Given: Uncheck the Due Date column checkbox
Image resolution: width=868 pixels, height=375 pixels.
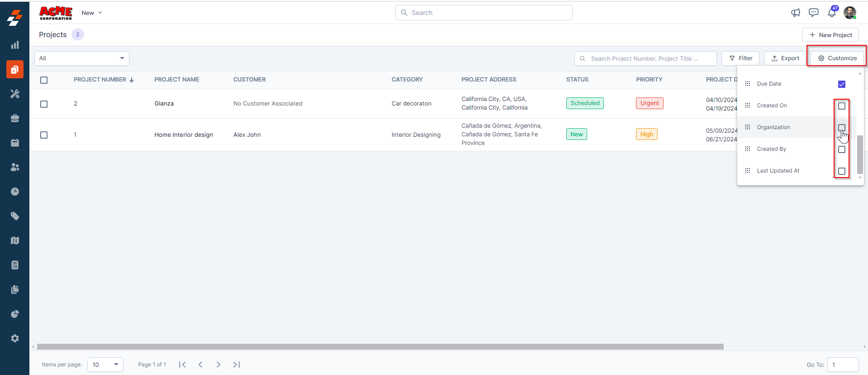Looking at the screenshot, I should pyautogui.click(x=841, y=84).
